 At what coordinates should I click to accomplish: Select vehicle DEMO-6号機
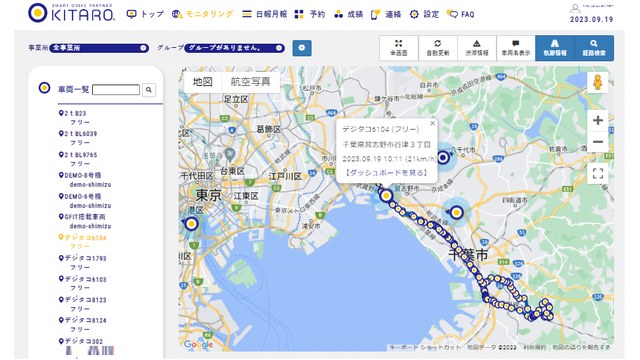click(80, 196)
